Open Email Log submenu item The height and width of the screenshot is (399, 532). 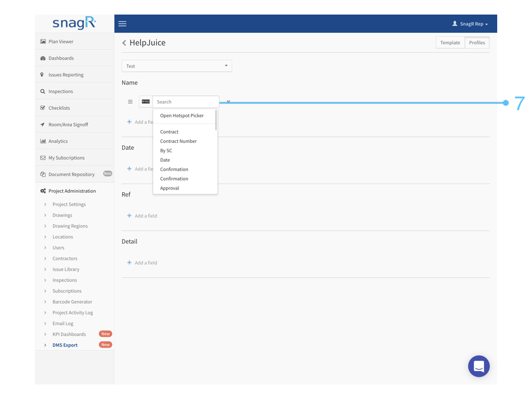pos(63,324)
